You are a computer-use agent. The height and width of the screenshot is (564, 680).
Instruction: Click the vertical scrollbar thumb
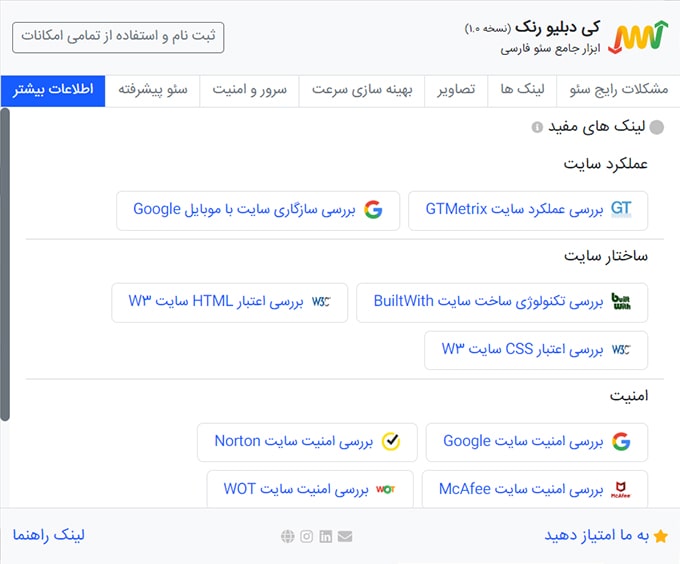click(5, 264)
